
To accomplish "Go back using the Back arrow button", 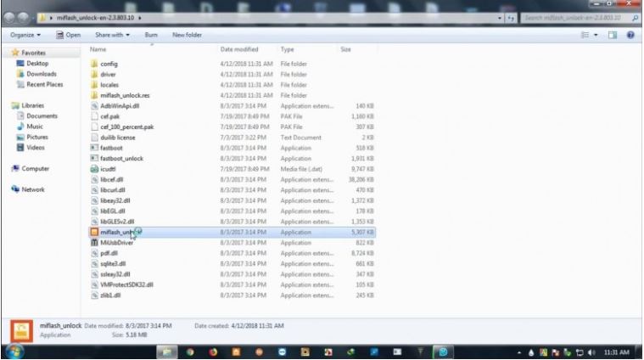I will click(9, 18).
